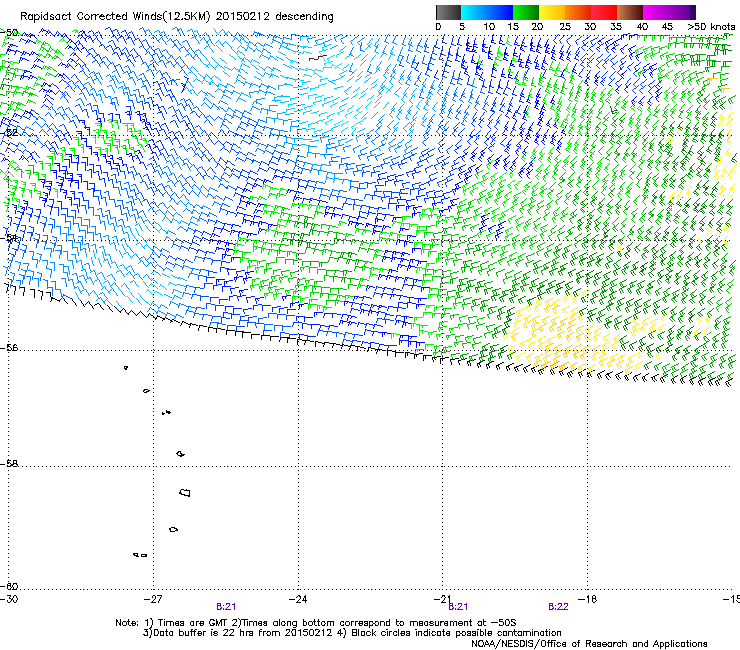740x650 pixels.
Task: Click the note line 'Times are GMT'
Action: (x=194, y=623)
